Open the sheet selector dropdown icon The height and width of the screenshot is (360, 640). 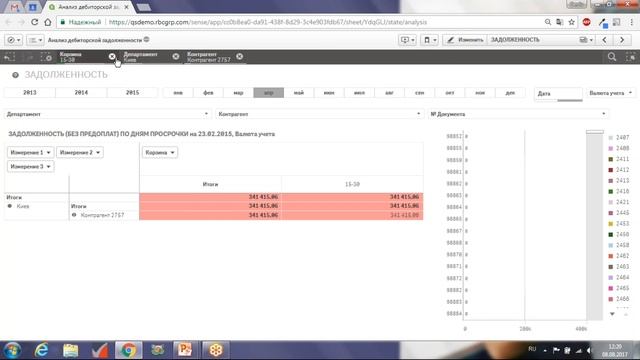[586, 40]
